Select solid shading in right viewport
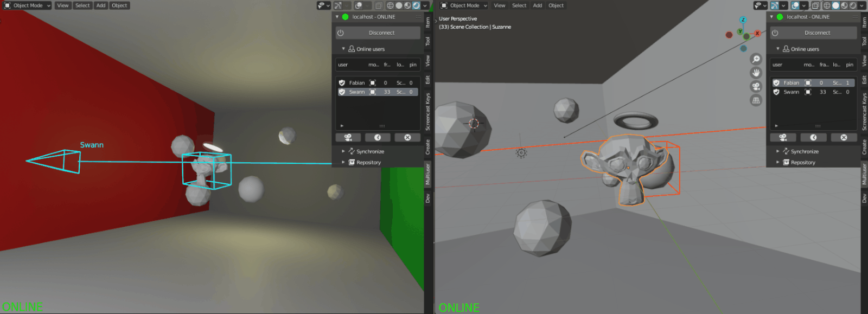Image resolution: width=868 pixels, height=314 pixels. (835, 5)
